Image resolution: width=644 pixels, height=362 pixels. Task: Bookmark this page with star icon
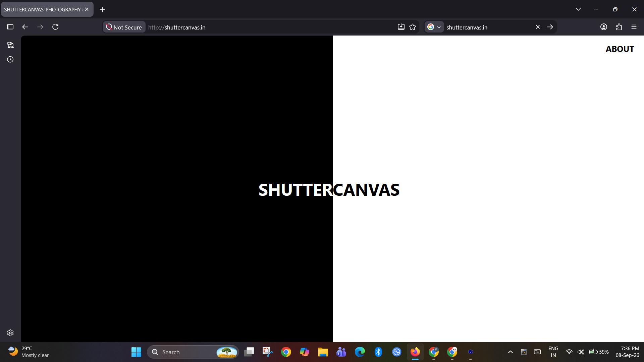pos(413,27)
